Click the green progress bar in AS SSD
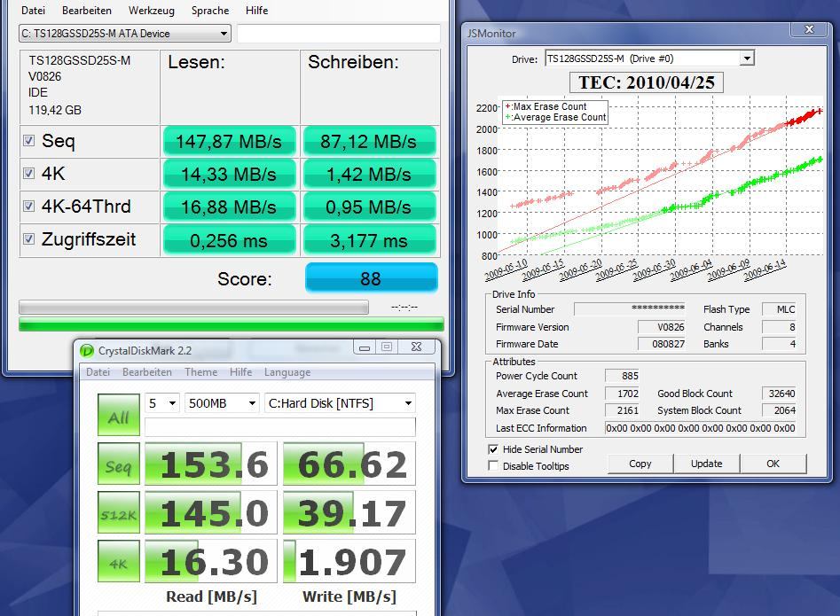 pyautogui.click(x=232, y=324)
